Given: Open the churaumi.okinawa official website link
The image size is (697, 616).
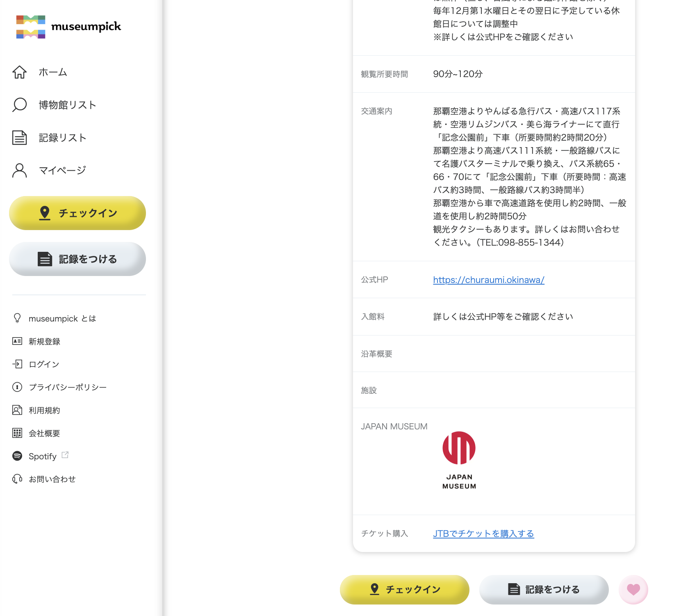Looking at the screenshot, I should (488, 280).
